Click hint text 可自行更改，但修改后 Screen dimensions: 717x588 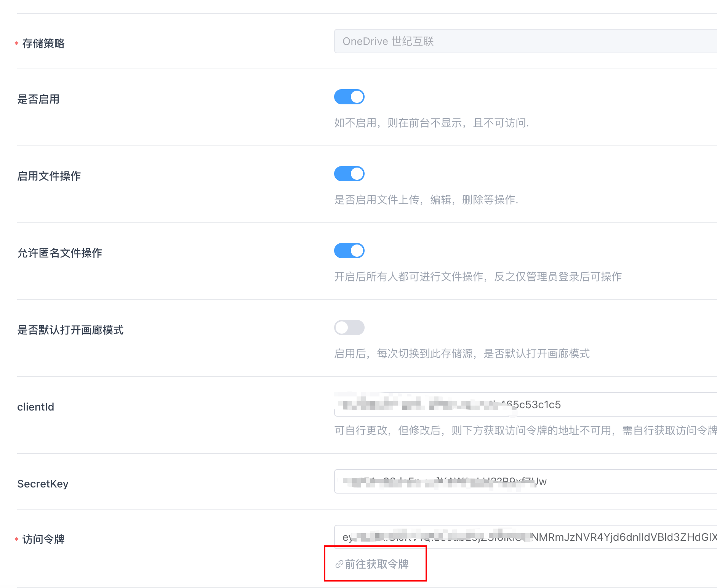pyautogui.click(x=389, y=430)
